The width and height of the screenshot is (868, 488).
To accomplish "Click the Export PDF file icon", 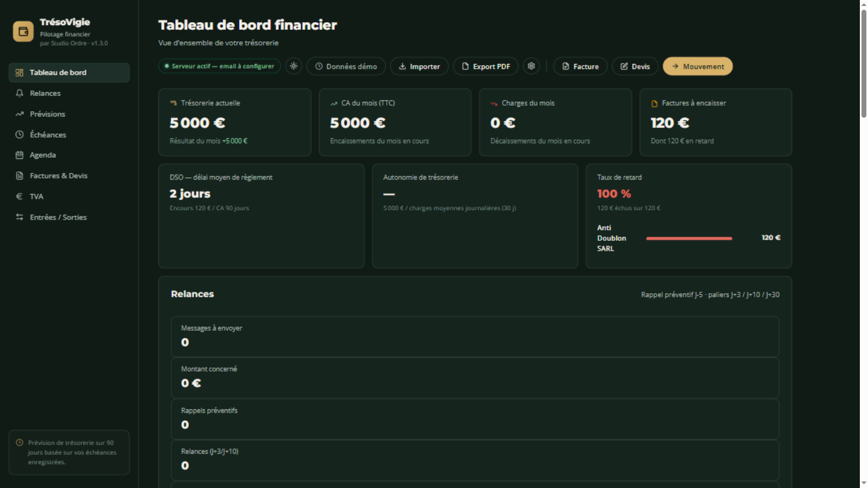I will point(465,66).
